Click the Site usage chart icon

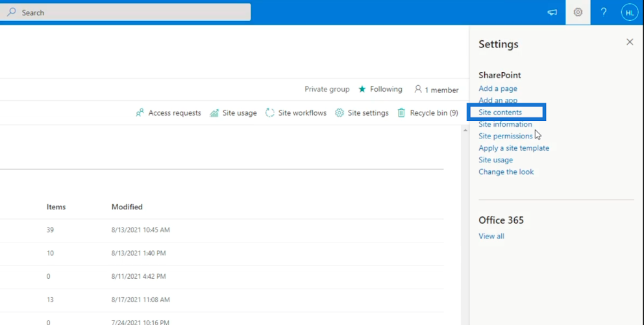214,112
